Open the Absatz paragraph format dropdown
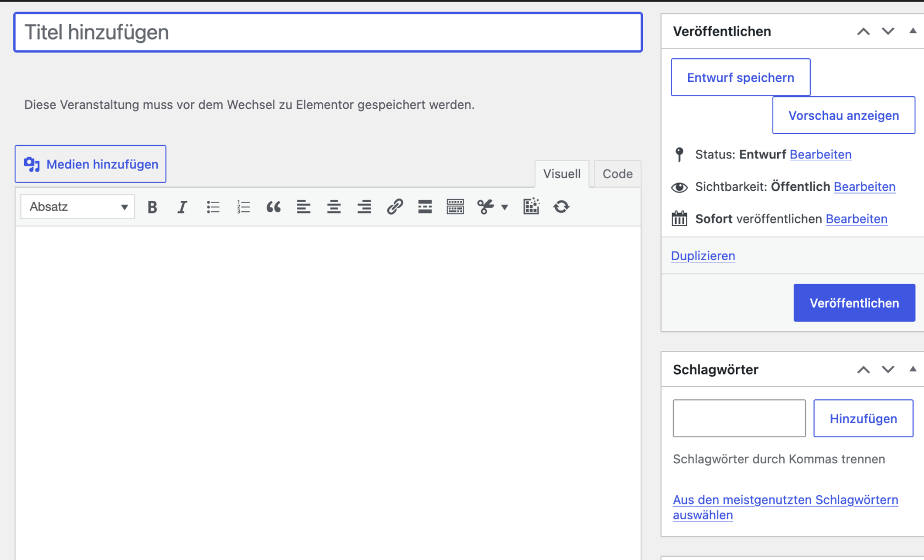 [78, 207]
